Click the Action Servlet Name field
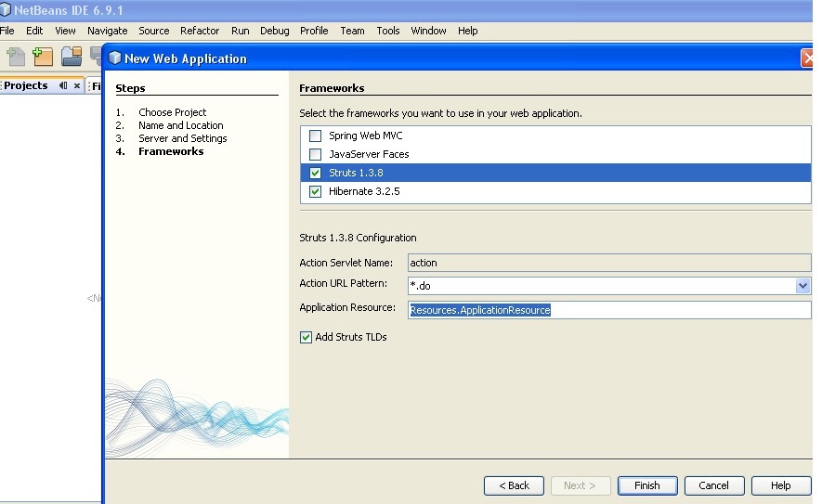The image size is (822, 504). [609, 263]
